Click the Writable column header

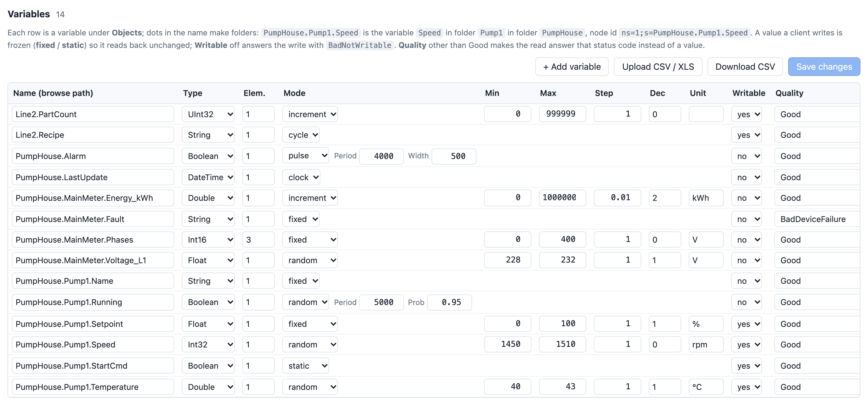(x=749, y=93)
